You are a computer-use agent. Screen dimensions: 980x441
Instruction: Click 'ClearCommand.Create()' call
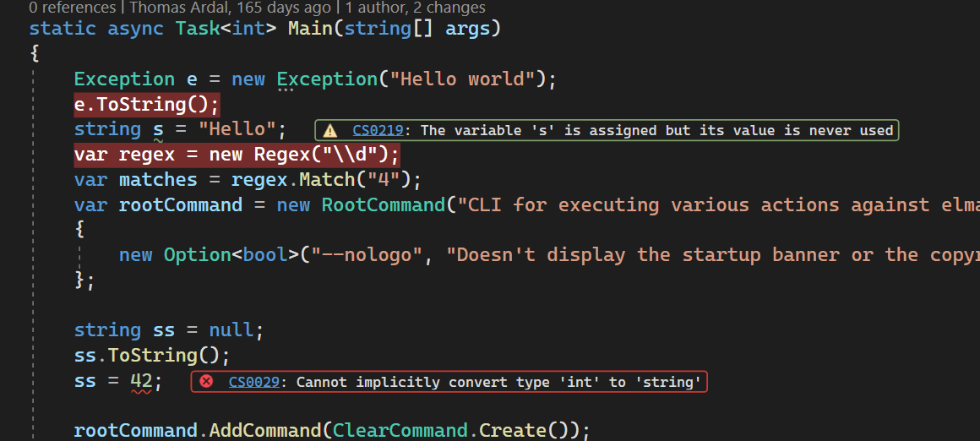click(x=455, y=430)
